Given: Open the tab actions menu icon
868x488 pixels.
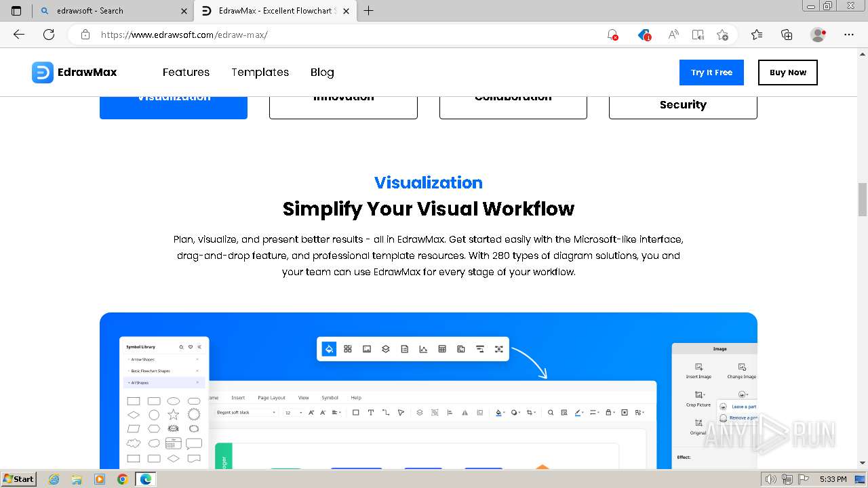Looking at the screenshot, I should [x=16, y=11].
